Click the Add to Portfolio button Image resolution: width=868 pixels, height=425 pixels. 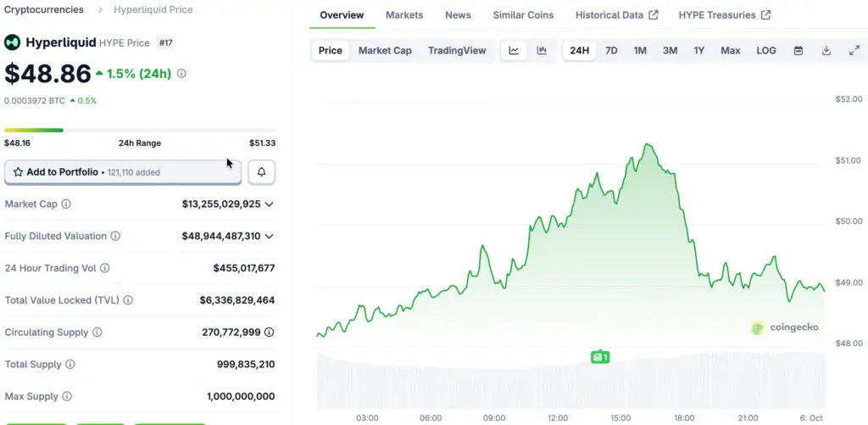[x=123, y=172]
